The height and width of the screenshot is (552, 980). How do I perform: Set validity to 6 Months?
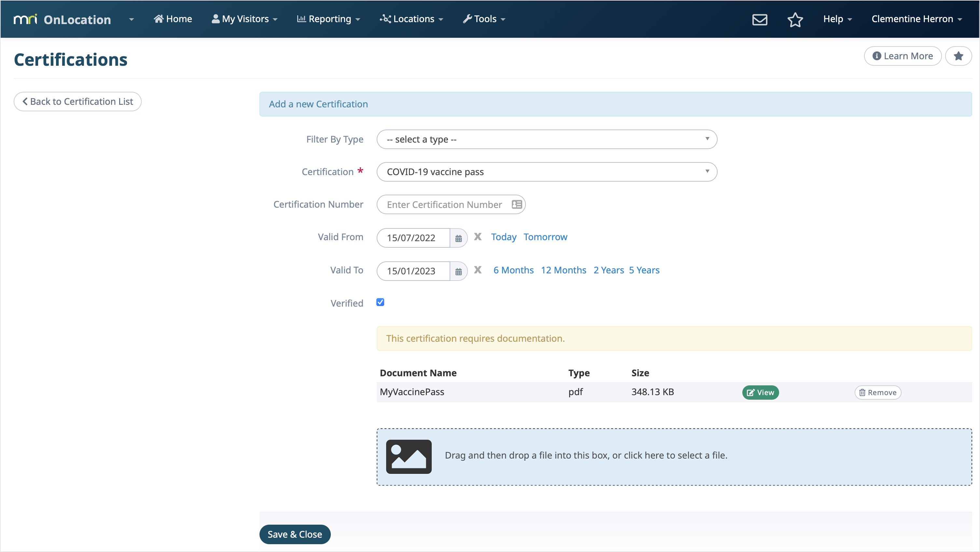513,270
